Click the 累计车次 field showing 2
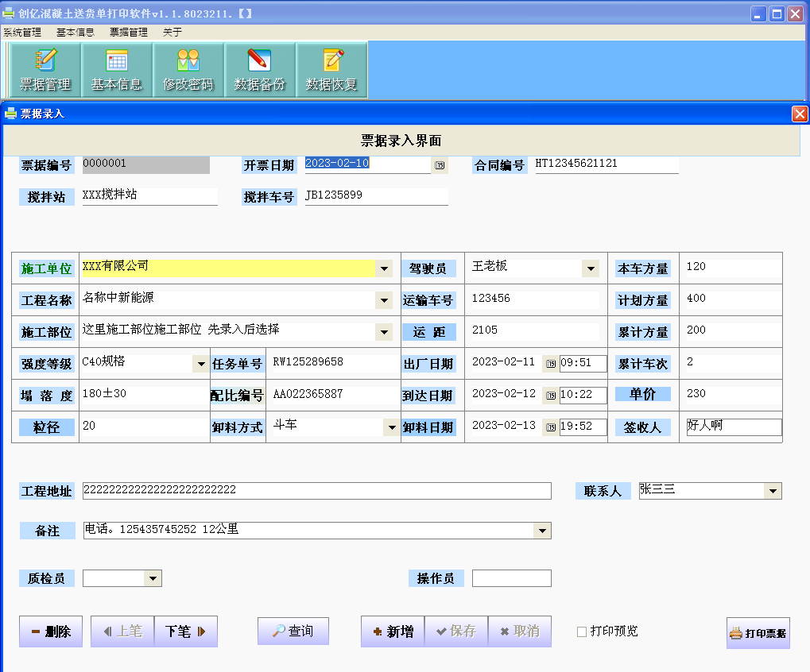 pyautogui.click(x=733, y=363)
